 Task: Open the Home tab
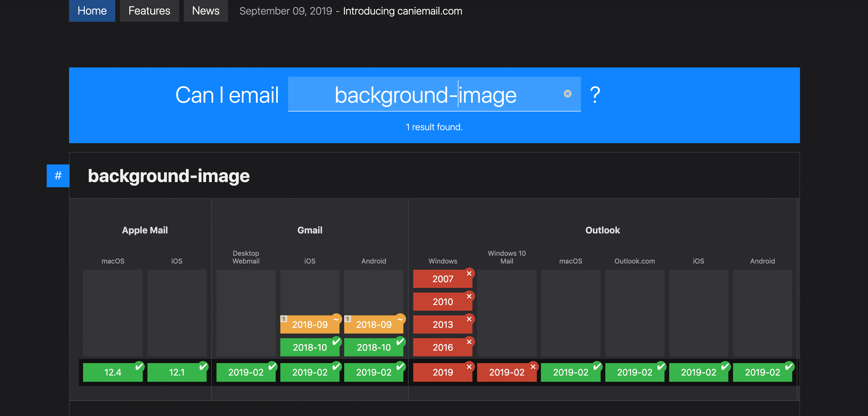(92, 11)
